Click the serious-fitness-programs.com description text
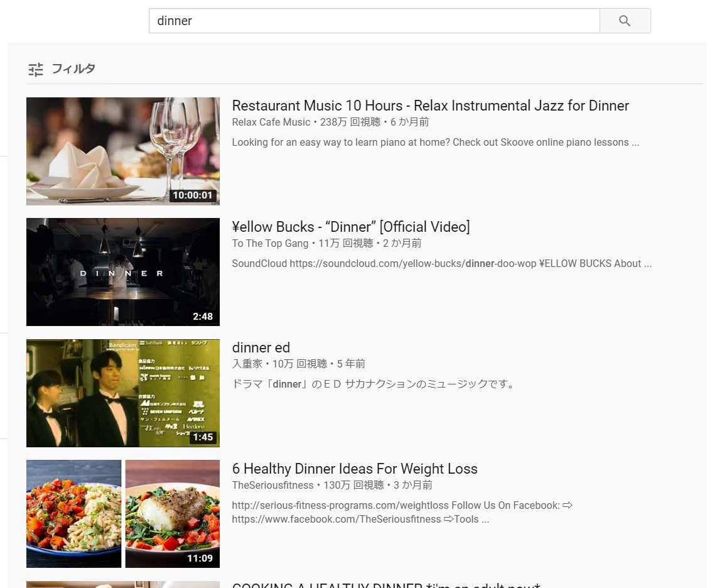The width and height of the screenshot is (707, 588). click(402, 512)
